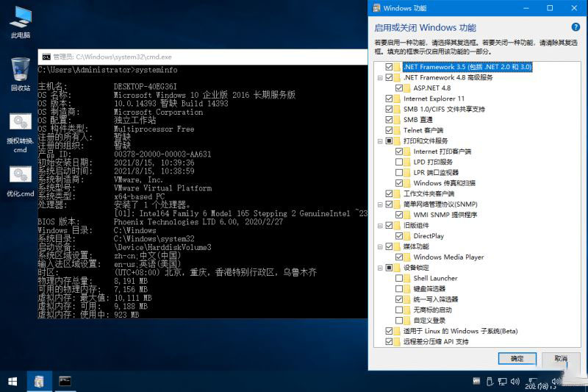The width and height of the screenshot is (588, 392).
Task: Click folder icon beside Telnet 客户端
Action: (397, 130)
